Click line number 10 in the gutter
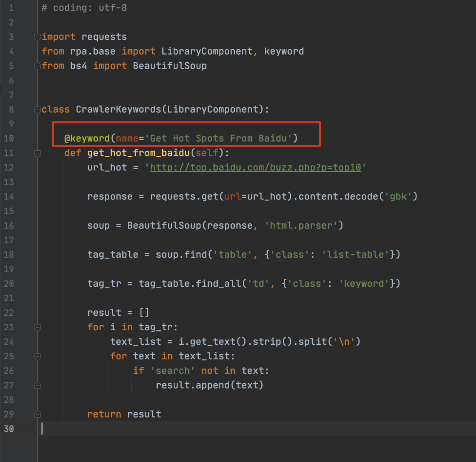476x462 pixels. tap(9, 139)
